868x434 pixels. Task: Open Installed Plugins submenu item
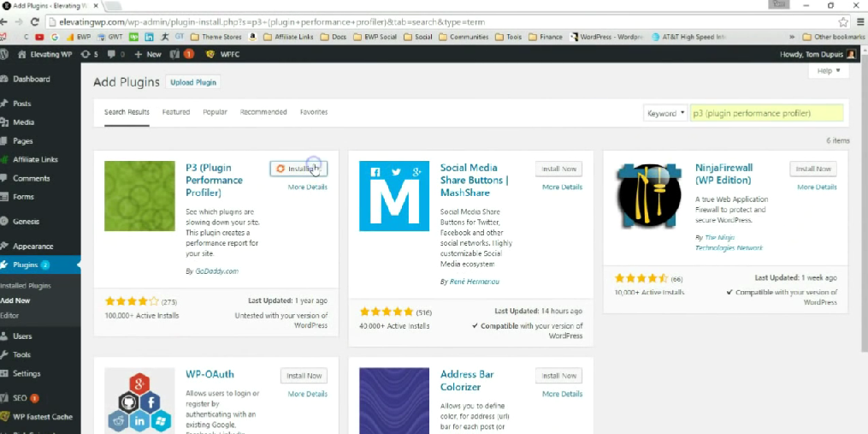click(x=26, y=286)
